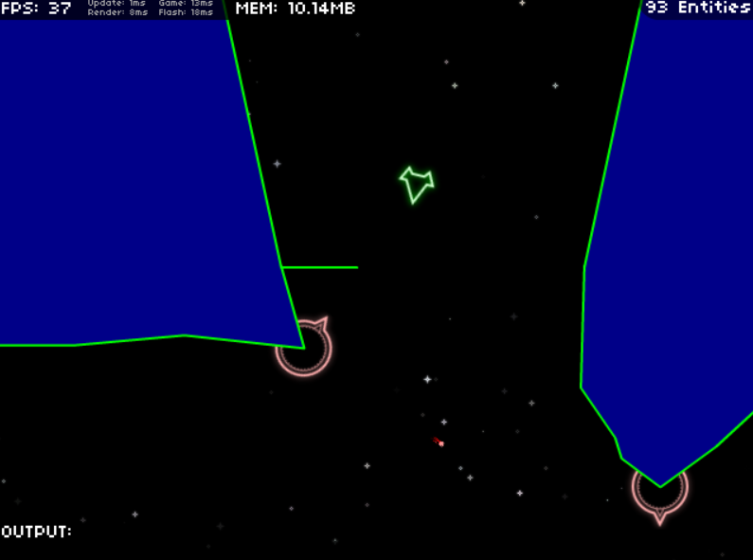Click the red projectile in flight
The image size is (753, 560).
click(439, 443)
